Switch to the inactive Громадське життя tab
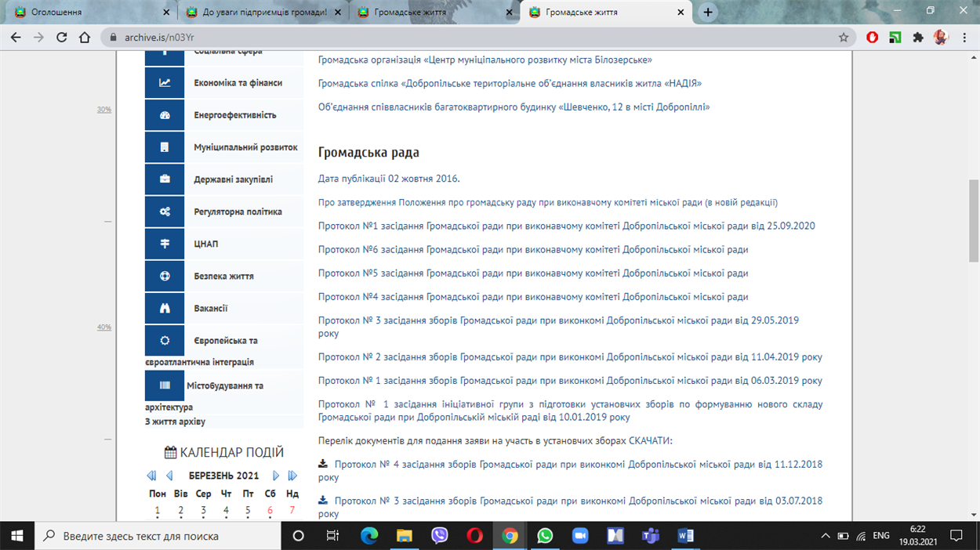This screenshot has height=550, width=980. tap(434, 13)
